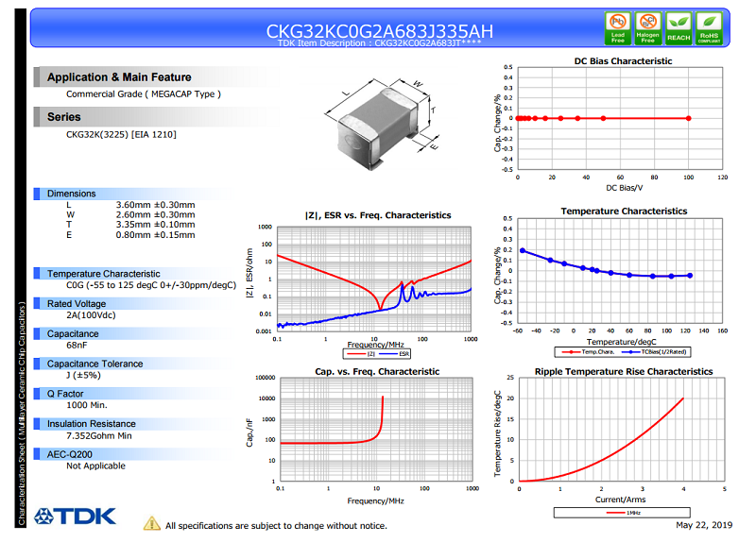Click the Cap. vs. Freq. Characteristic title
Image resolution: width=756 pixels, height=542 pixels.
(377, 371)
